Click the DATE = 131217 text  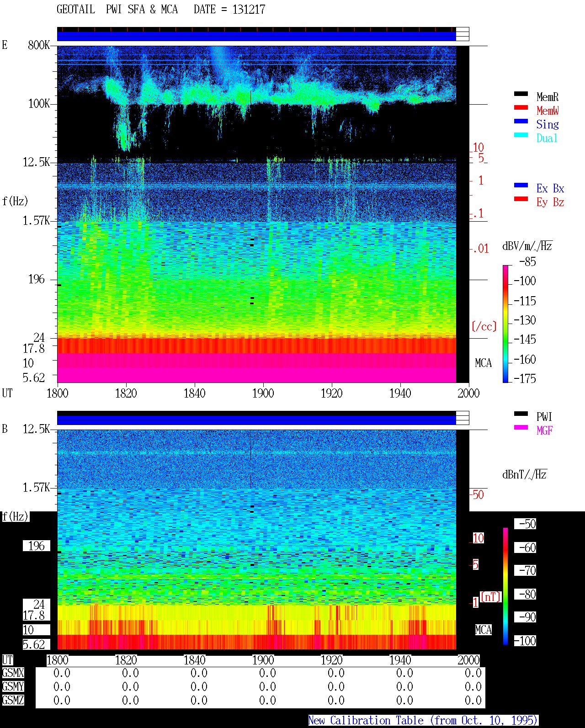[229, 10]
